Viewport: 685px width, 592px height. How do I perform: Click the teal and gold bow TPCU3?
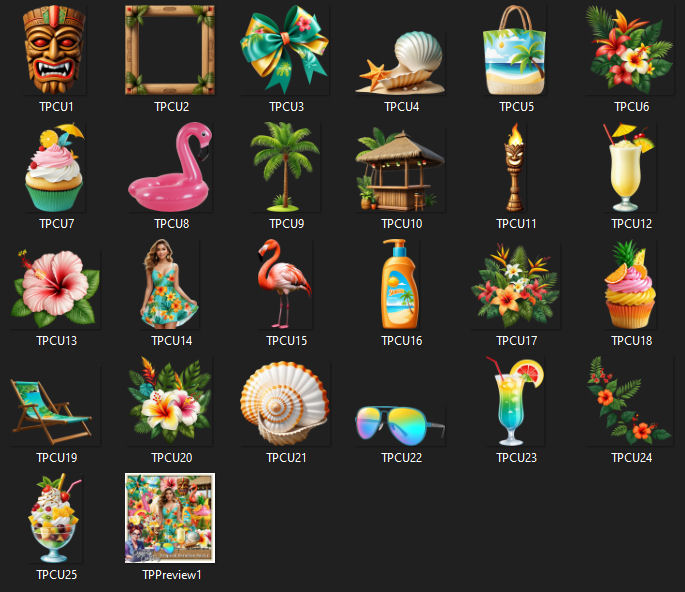tap(284, 50)
